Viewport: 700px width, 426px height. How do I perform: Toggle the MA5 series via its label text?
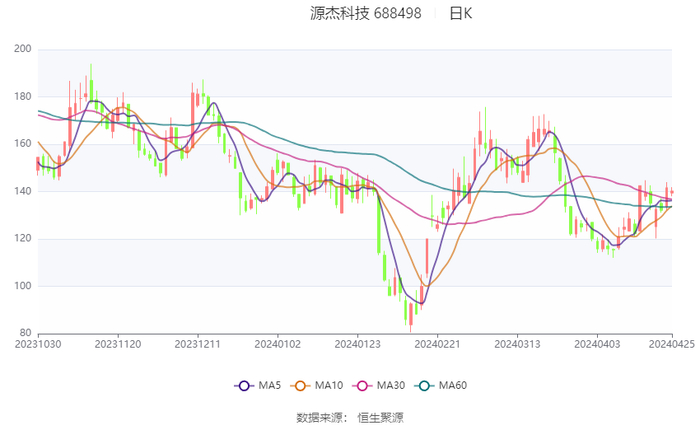coord(270,386)
